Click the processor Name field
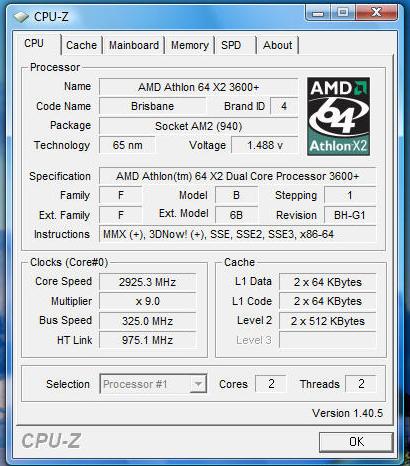Screen dimensions: 410x466 pyautogui.click(x=198, y=87)
